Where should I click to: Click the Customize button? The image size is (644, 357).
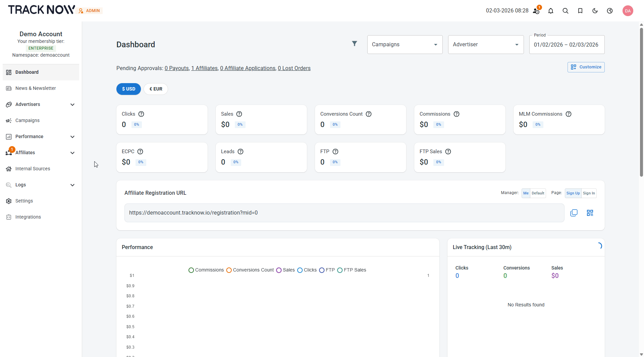point(586,67)
